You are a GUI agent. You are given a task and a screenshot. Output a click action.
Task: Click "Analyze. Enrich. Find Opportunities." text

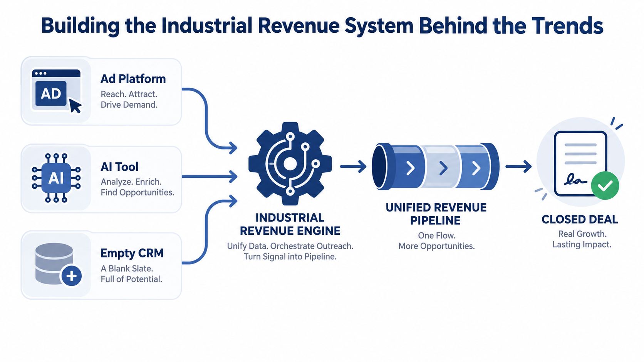tap(138, 187)
